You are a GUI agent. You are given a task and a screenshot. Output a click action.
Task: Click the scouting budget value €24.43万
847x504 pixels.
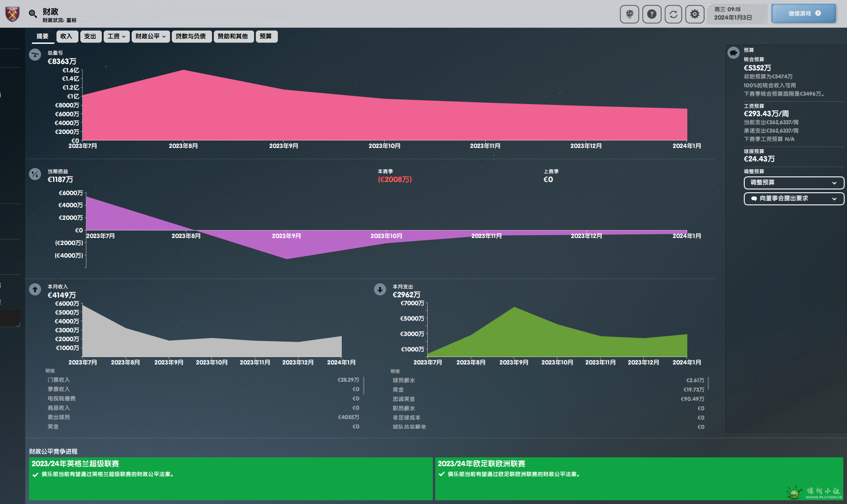759,159
